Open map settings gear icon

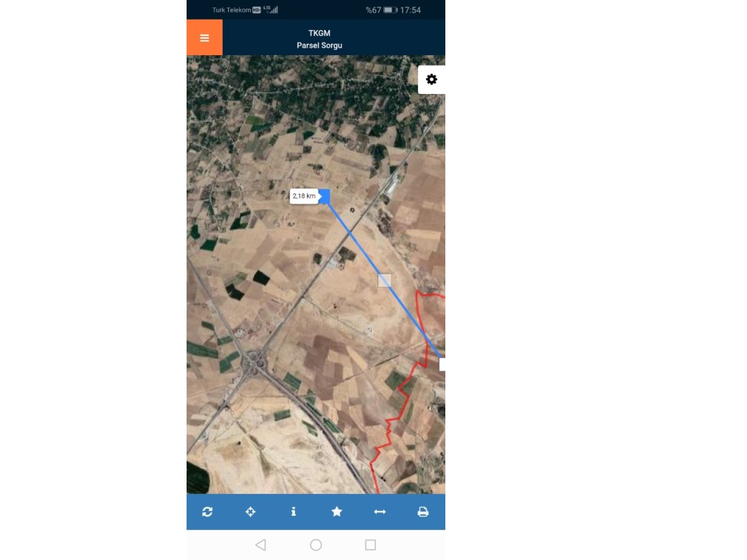point(431,80)
